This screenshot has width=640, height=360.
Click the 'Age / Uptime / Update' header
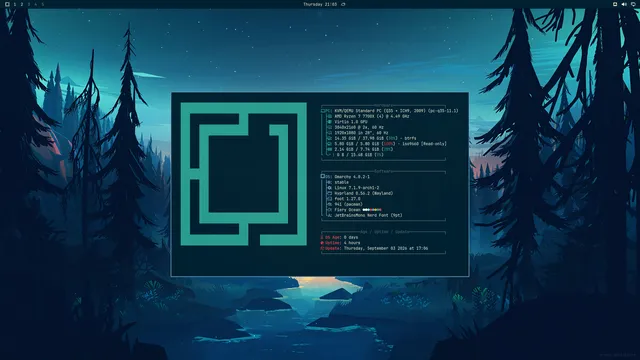coord(385,232)
